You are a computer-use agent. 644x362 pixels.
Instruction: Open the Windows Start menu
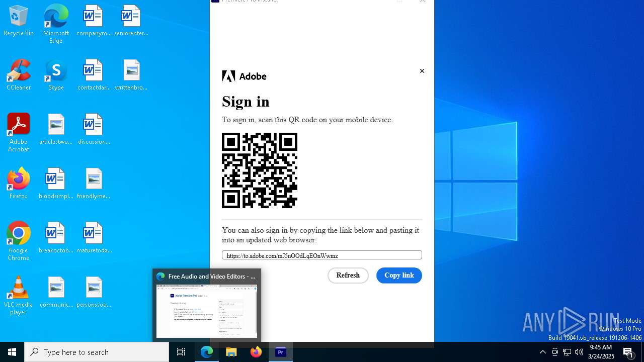pyautogui.click(x=12, y=352)
